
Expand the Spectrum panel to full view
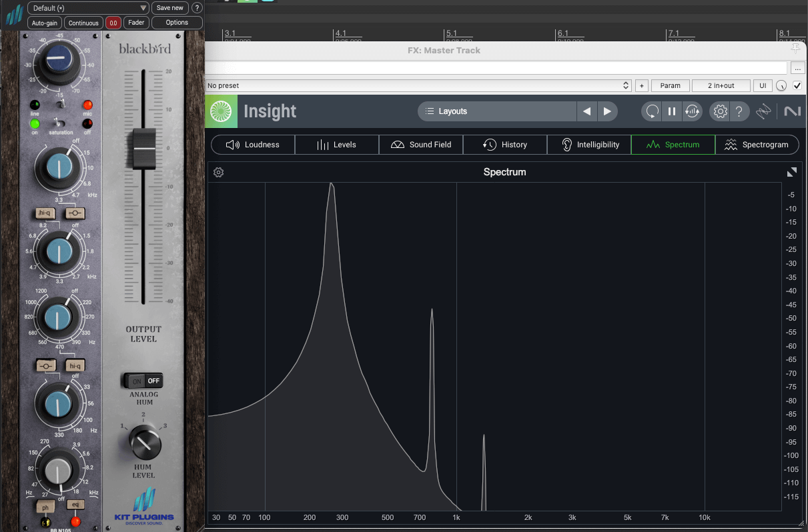[791, 172]
